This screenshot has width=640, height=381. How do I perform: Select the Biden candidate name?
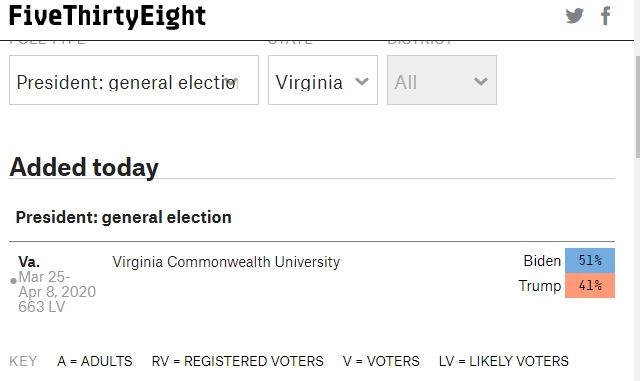[x=542, y=261]
